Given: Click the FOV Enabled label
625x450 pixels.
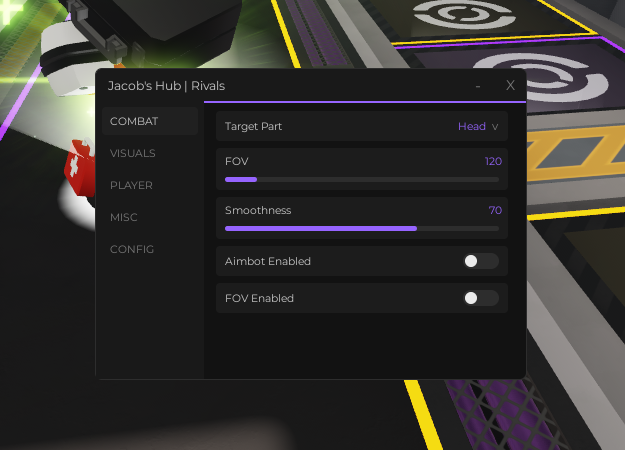Looking at the screenshot, I should click(259, 298).
